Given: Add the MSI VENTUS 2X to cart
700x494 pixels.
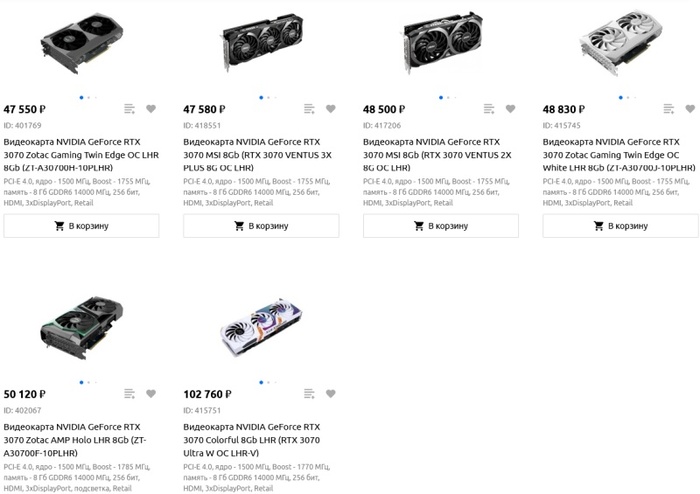Looking at the screenshot, I should click(441, 226).
